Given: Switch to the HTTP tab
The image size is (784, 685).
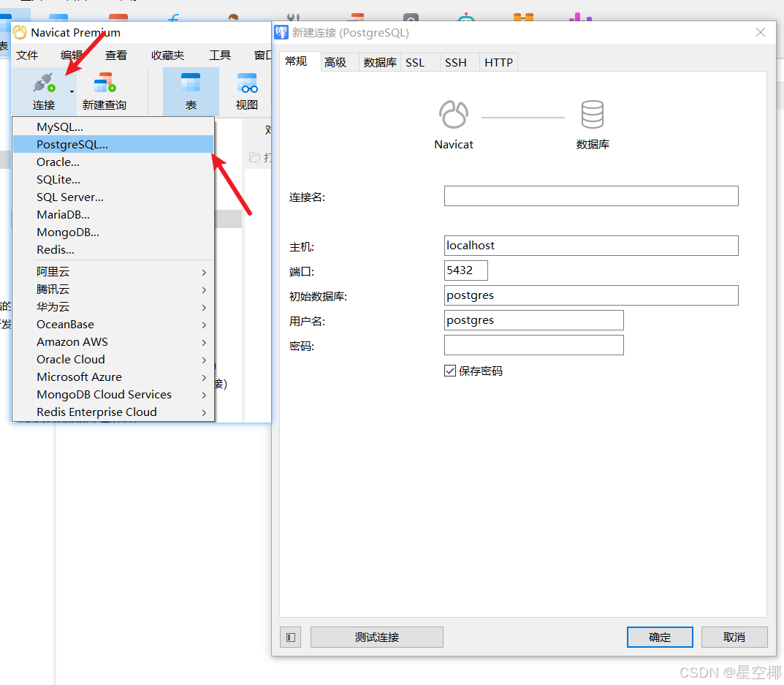Looking at the screenshot, I should (x=498, y=62).
